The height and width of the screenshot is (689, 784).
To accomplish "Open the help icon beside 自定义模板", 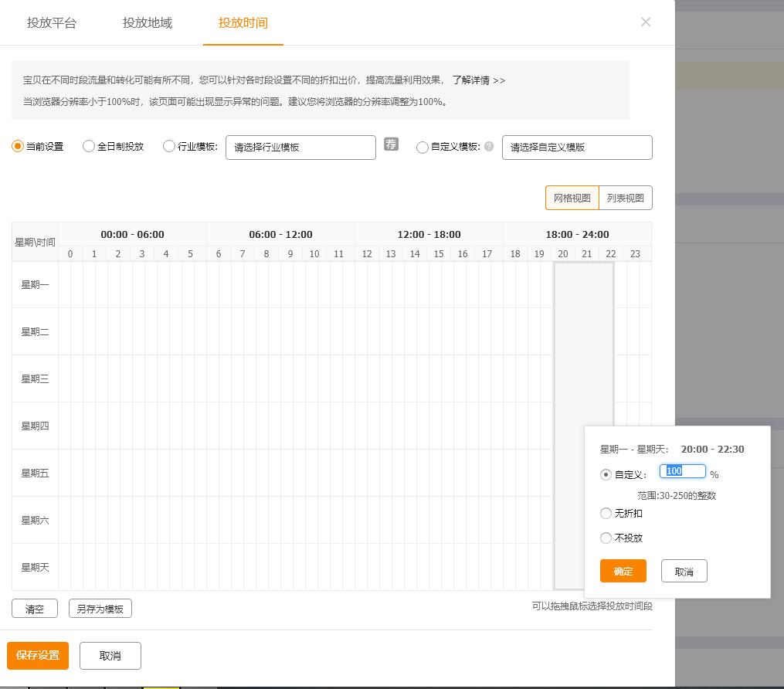I will coord(488,147).
